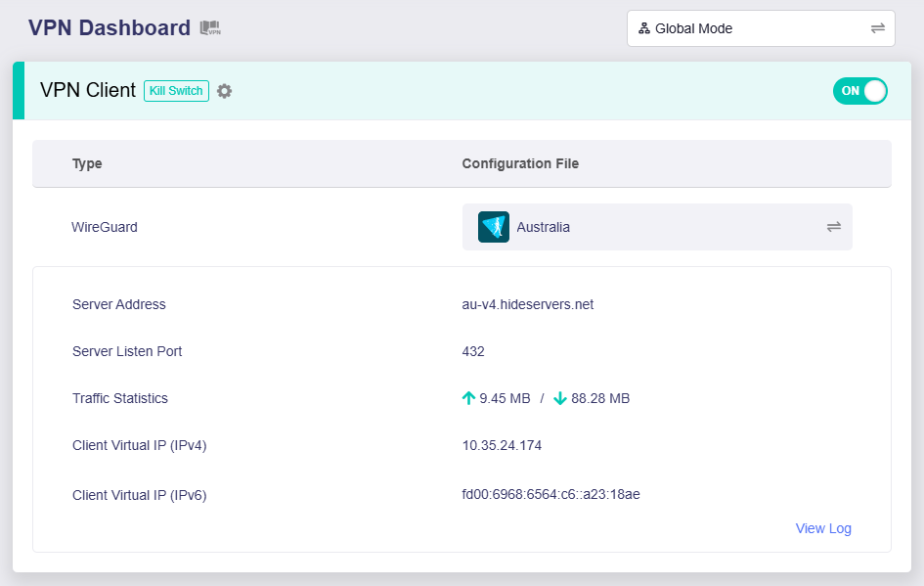Toggle the Kill Switch badge
Viewport: 924px width, 586px height.
point(176,90)
